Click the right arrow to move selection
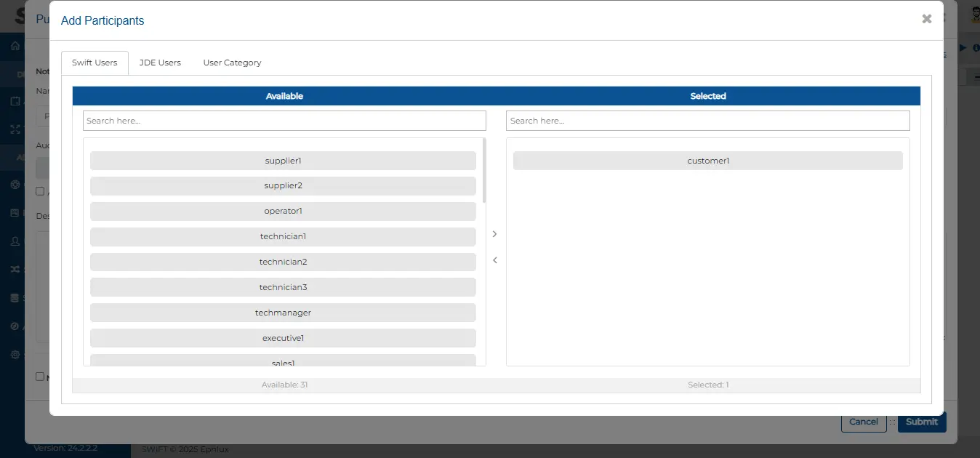Viewport: 980px width, 458px height. [x=494, y=234]
